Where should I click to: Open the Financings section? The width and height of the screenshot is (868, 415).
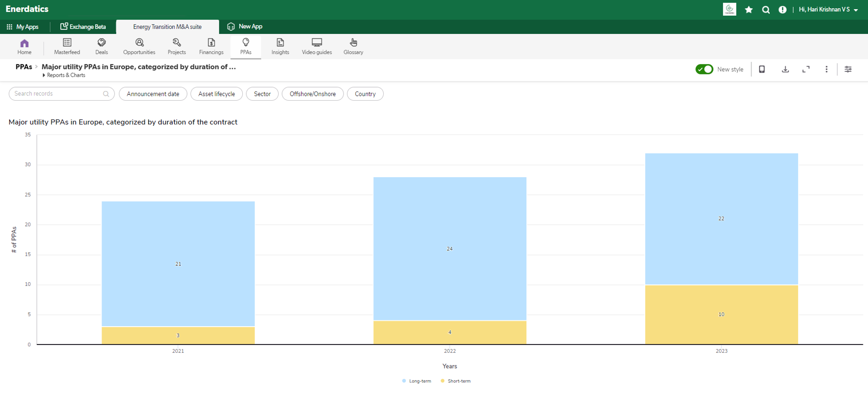click(x=211, y=46)
